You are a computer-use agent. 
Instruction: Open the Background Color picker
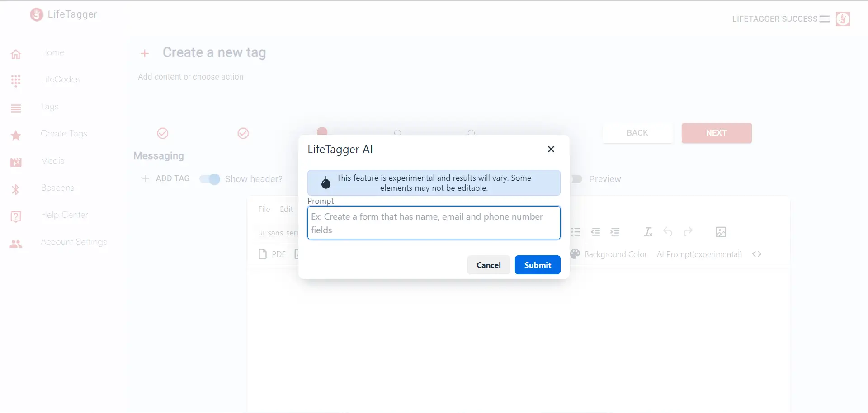tap(609, 254)
